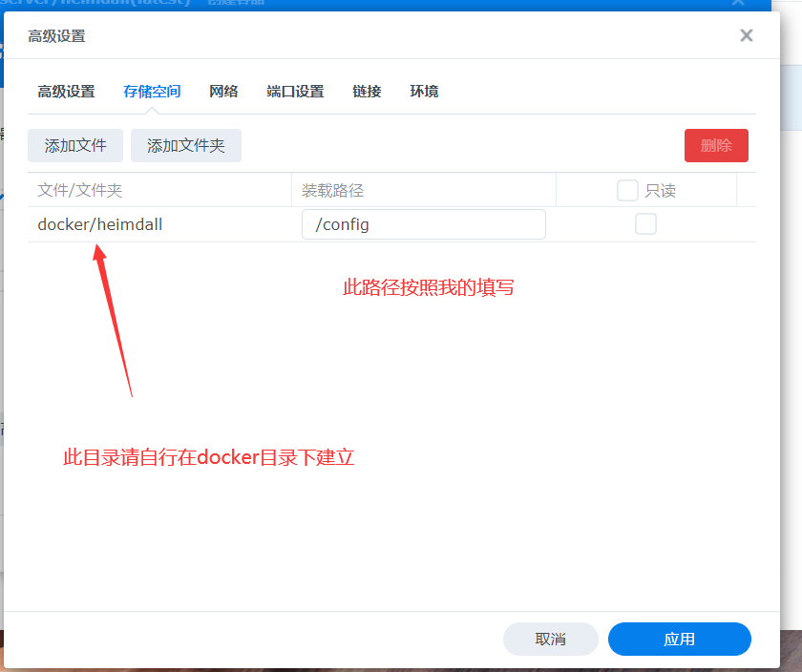
Task: Switch to the 环境 tab
Action: point(424,92)
